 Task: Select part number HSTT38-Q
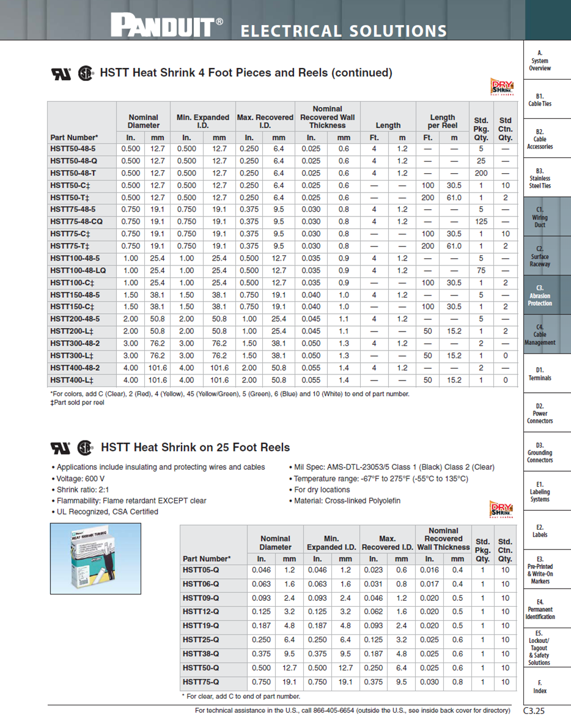(201, 654)
